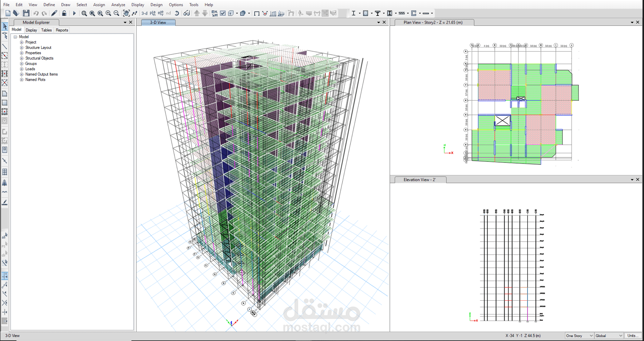The width and height of the screenshot is (644, 341).
Task: Create a new model with New icon
Action: (8, 13)
